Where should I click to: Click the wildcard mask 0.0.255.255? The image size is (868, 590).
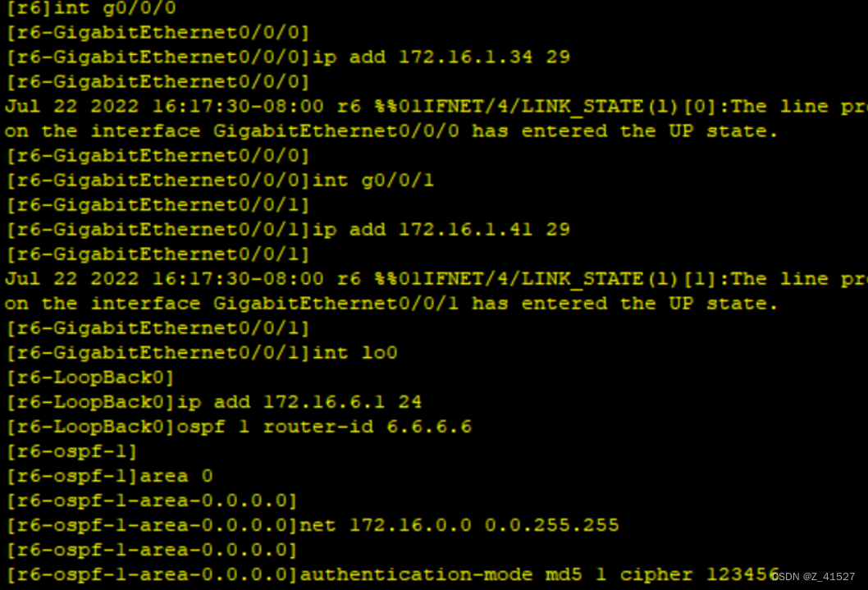tap(551, 525)
